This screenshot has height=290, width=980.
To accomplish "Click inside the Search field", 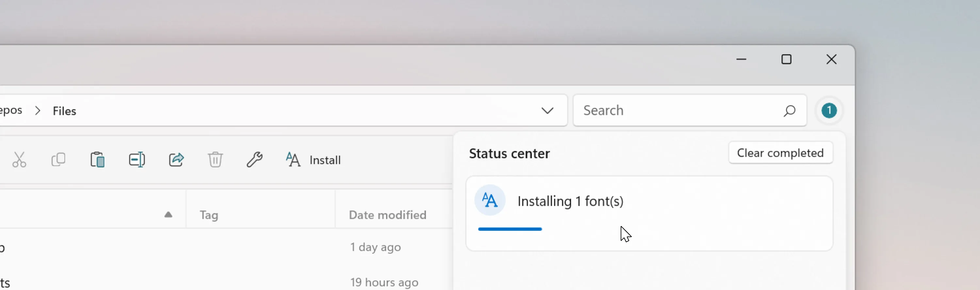I will point(677,110).
